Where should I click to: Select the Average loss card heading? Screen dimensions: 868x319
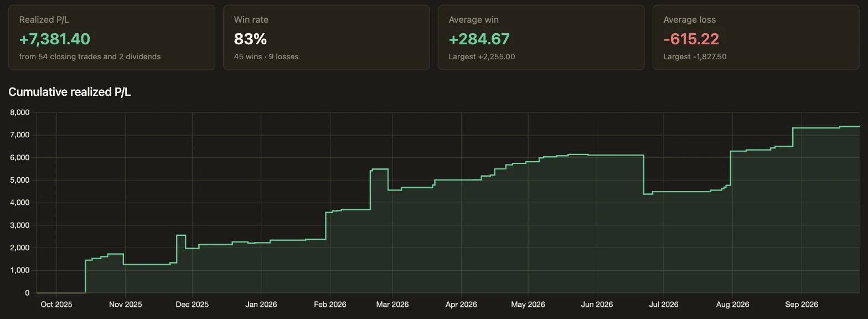tap(689, 19)
